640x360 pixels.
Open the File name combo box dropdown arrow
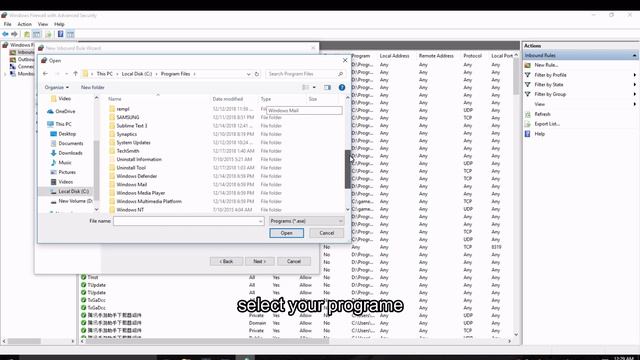tap(260, 221)
